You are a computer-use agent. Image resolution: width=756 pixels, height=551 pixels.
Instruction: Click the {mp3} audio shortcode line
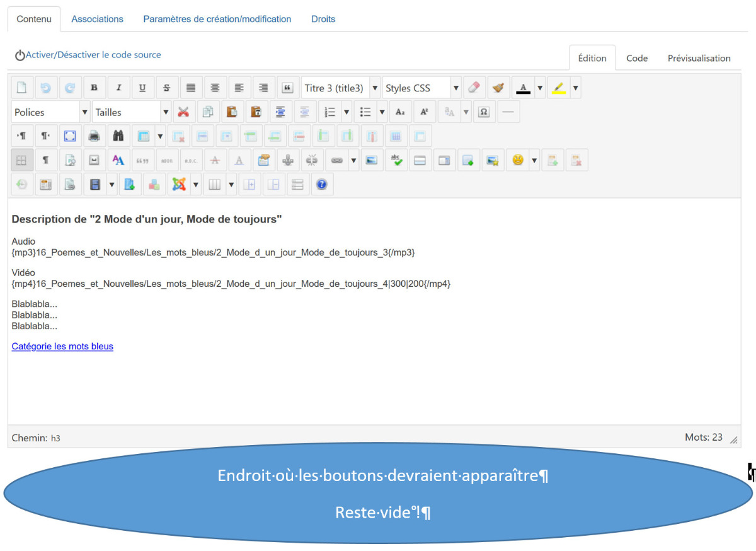coord(213,252)
